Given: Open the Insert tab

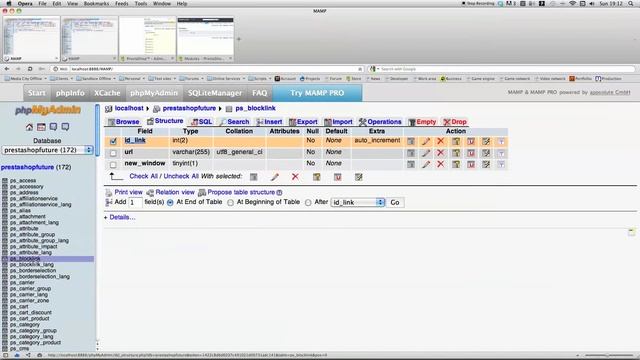Looking at the screenshot, I should (x=269, y=122).
